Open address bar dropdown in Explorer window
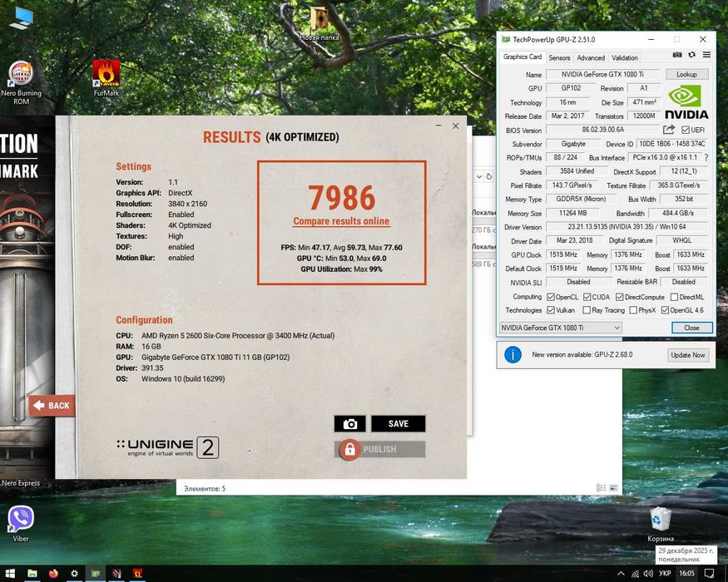 pos(479,177)
